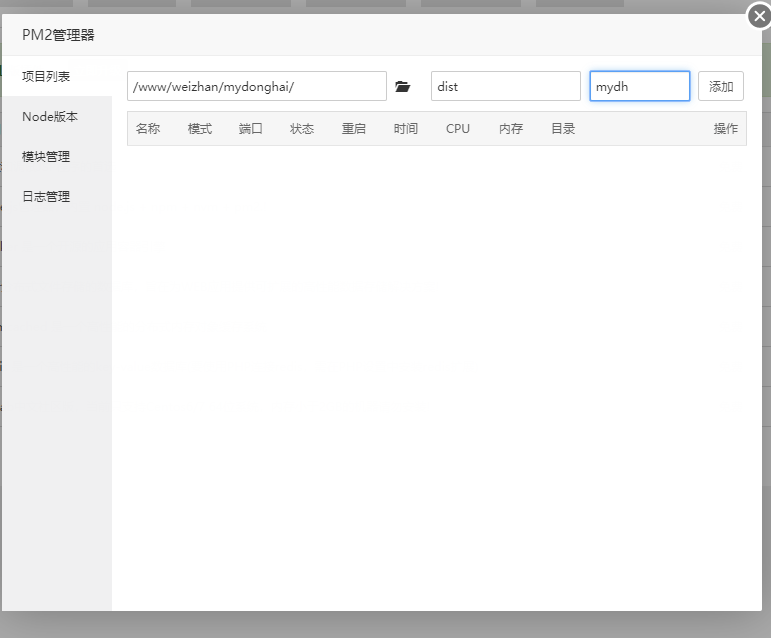Click the project name field containing mydh
Screen dimensions: 771x638
pyautogui.click(x=639, y=86)
